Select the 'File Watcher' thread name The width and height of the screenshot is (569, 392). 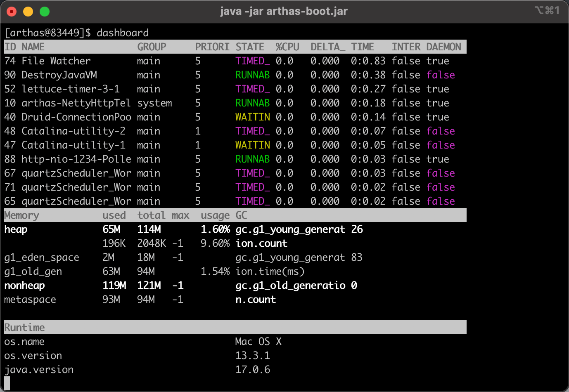point(56,61)
